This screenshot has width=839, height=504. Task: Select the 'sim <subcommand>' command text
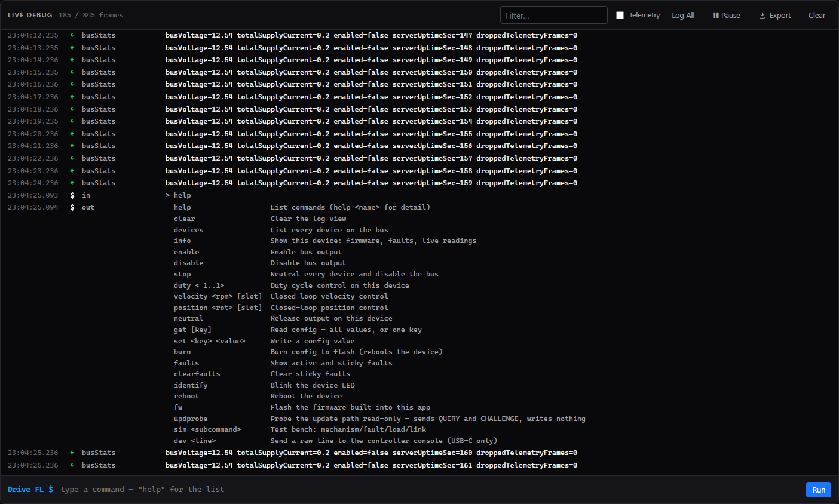(207, 429)
